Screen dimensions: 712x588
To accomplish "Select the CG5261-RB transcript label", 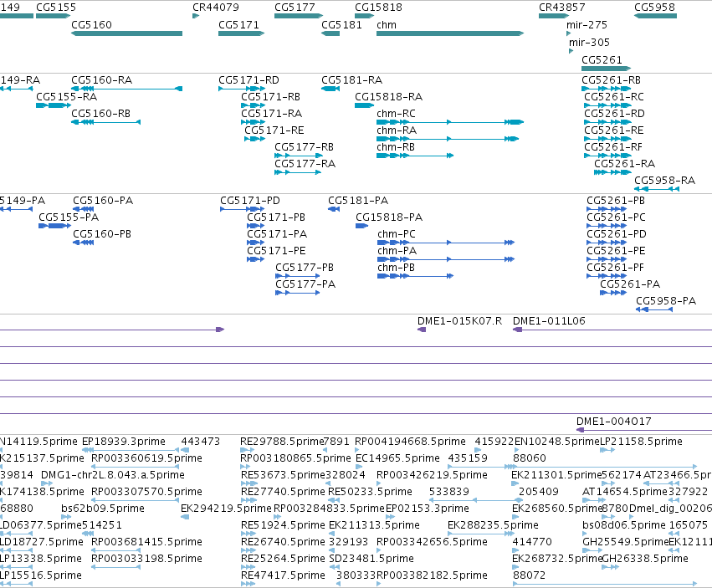I will (x=612, y=80).
